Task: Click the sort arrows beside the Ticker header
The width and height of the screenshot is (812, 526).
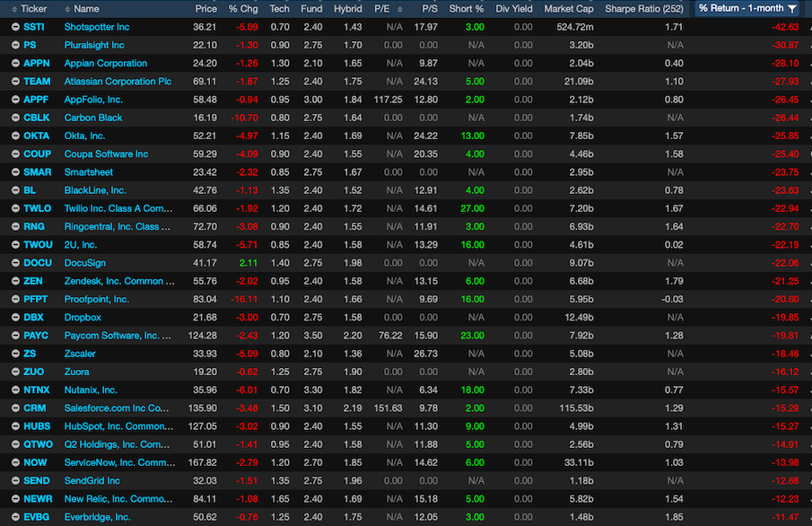Action: (x=14, y=9)
